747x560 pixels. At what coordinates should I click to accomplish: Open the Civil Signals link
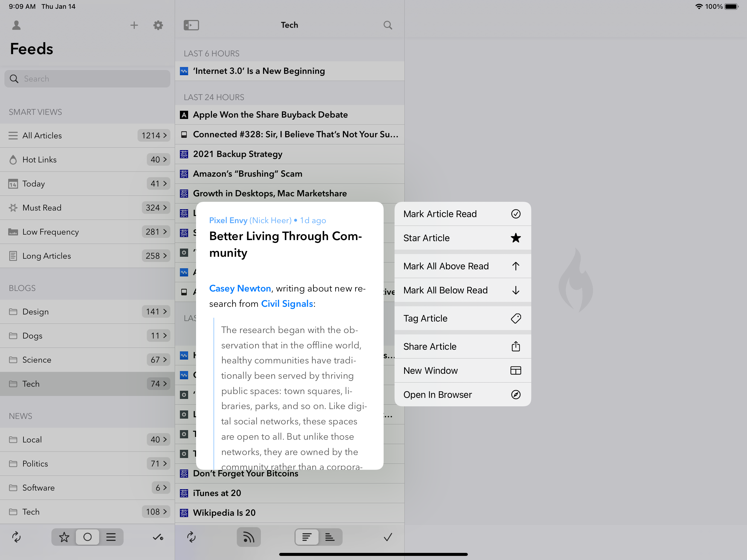coord(287,304)
